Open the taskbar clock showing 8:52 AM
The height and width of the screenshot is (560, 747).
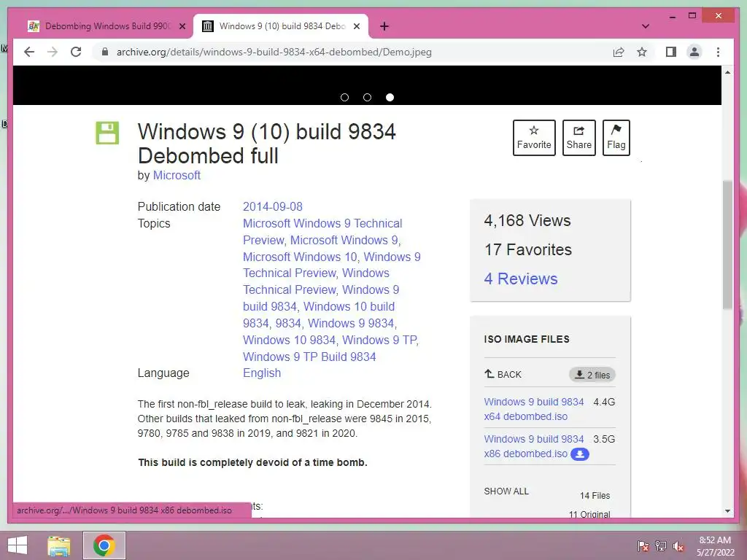coord(715,545)
